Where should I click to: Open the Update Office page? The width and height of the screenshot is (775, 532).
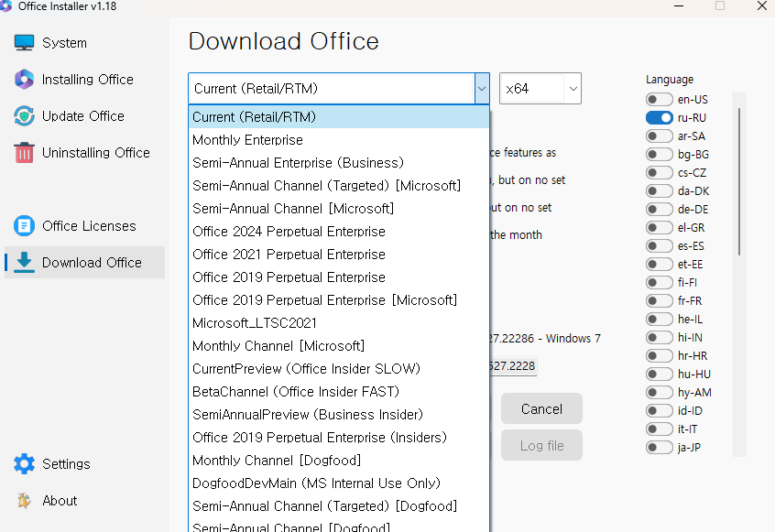coord(84,116)
